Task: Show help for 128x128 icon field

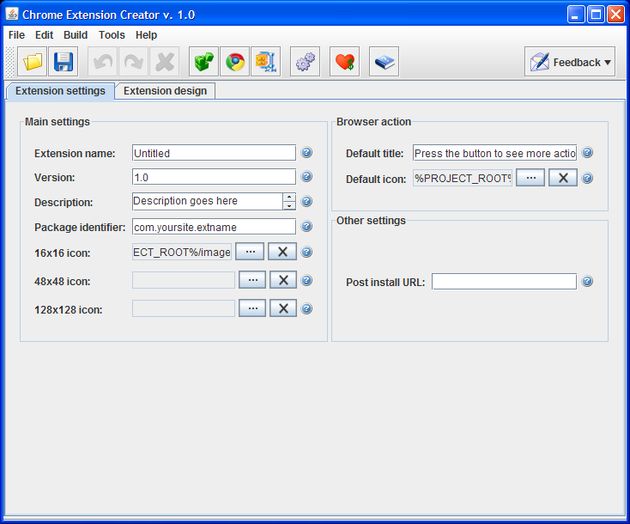Action: [307, 309]
